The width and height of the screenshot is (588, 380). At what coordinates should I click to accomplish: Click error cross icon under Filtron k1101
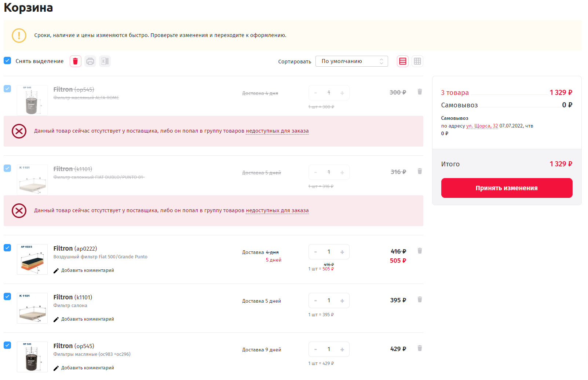point(19,211)
